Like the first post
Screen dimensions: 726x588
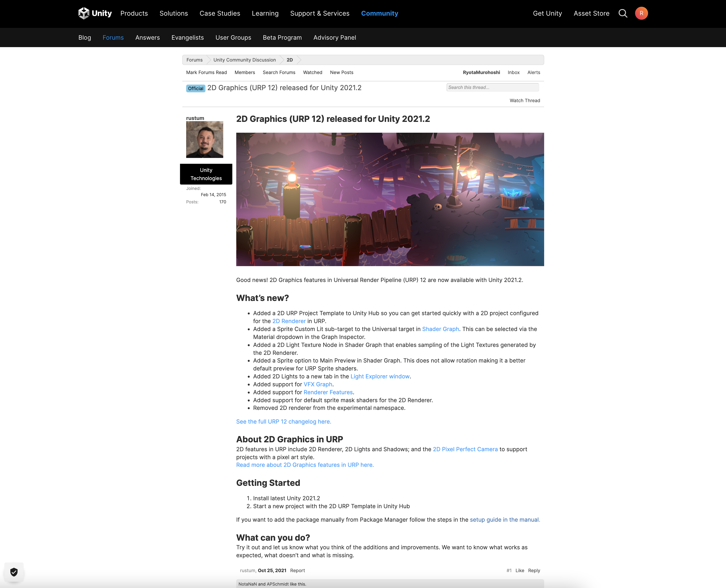coord(519,570)
